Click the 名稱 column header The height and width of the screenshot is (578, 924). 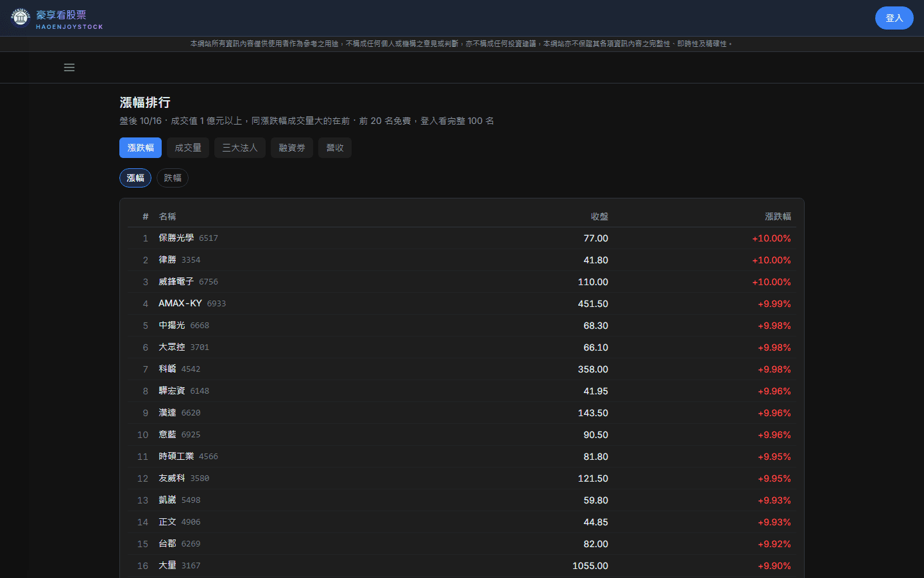[167, 216]
